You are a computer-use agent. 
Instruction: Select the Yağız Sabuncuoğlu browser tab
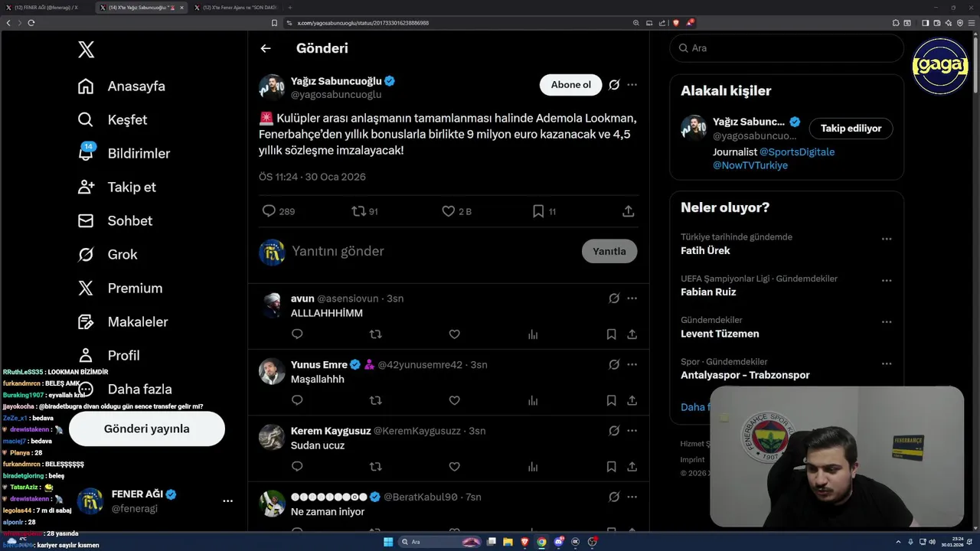point(142,8)
